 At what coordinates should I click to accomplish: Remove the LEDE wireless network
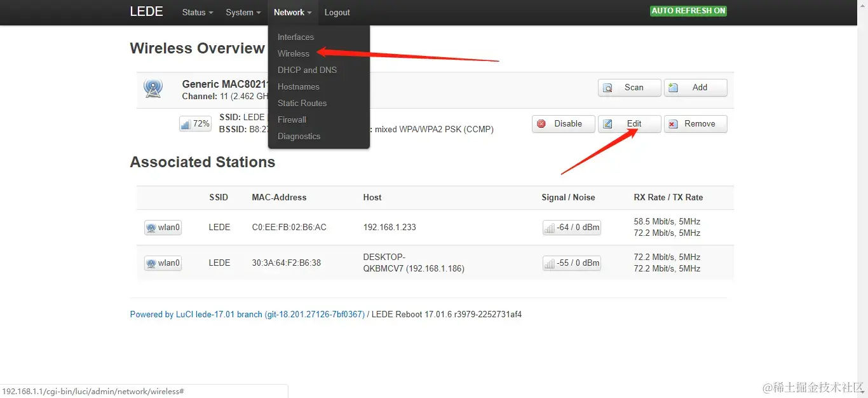tap(695, 124)
